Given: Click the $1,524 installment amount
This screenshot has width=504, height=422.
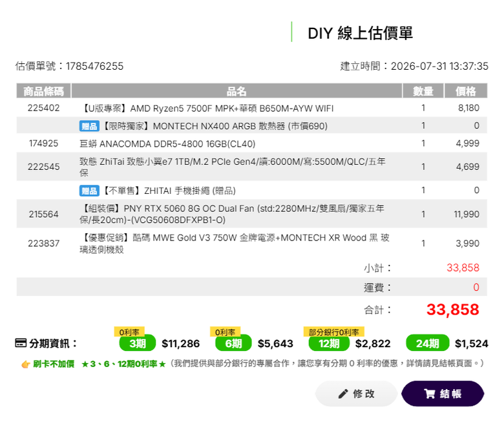Looking at the screenshot, I should [472, 344].
